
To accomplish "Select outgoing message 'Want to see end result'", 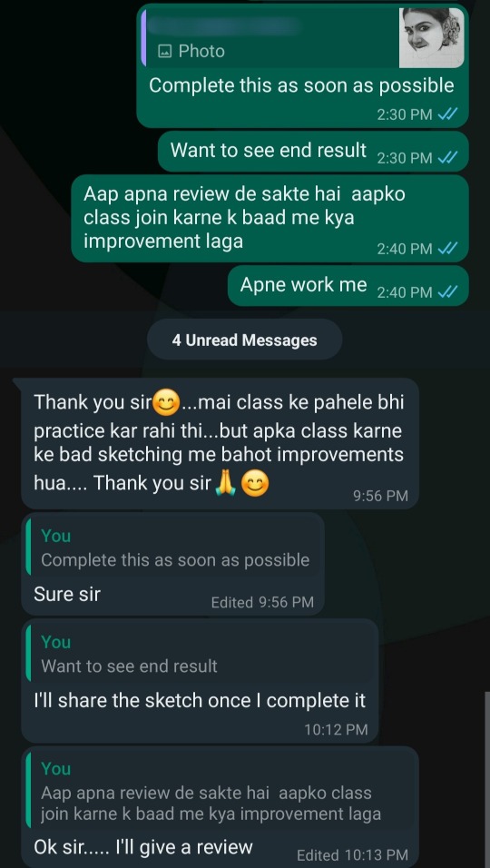I will tap(314, 151).
